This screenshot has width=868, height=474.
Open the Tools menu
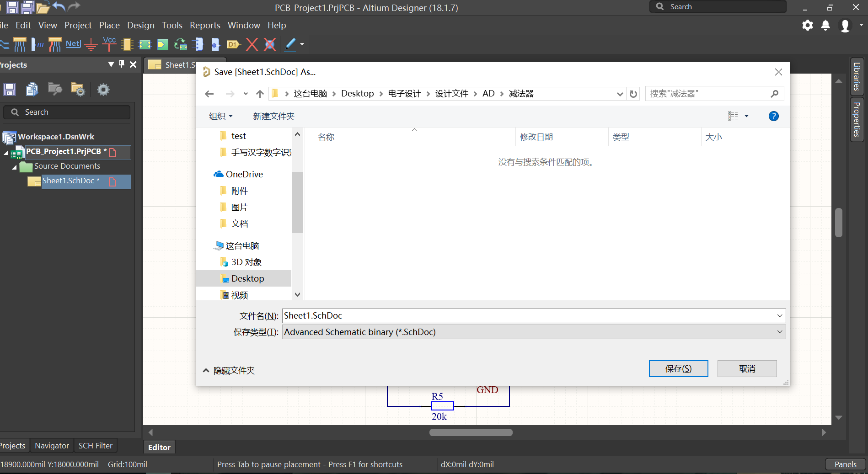pos(171,25)
